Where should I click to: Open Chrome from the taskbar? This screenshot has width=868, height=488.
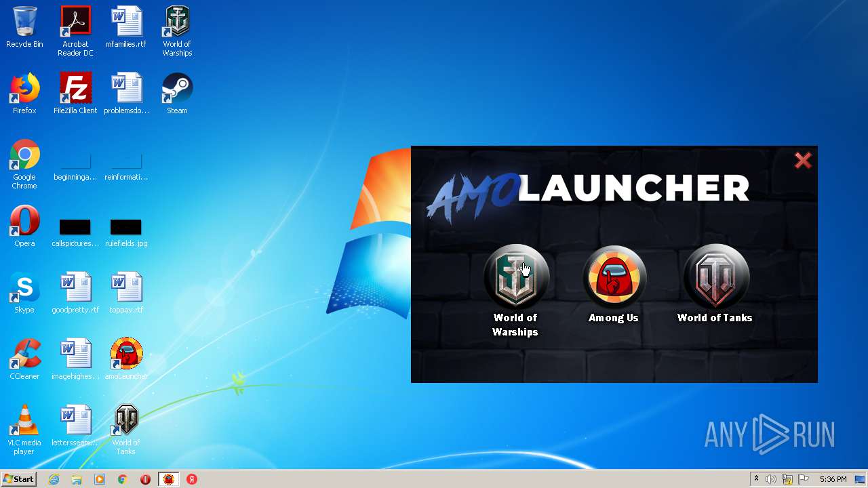(123, 479)
